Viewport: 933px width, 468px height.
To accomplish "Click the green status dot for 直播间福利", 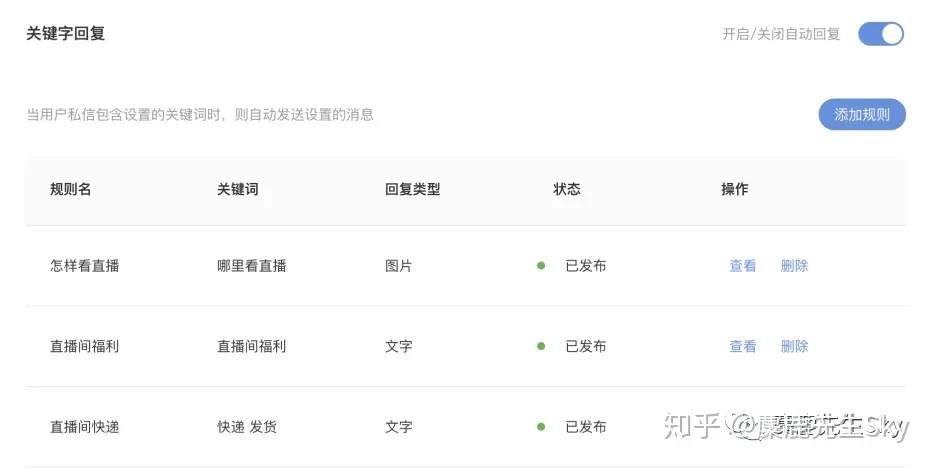I will point(541,346).
